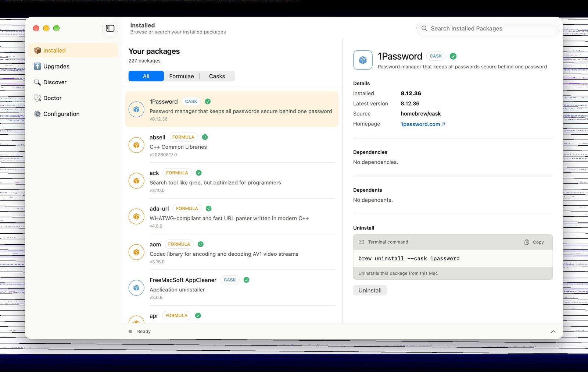
Task: Select the apr package name
Action: click(x=154, y=316)
